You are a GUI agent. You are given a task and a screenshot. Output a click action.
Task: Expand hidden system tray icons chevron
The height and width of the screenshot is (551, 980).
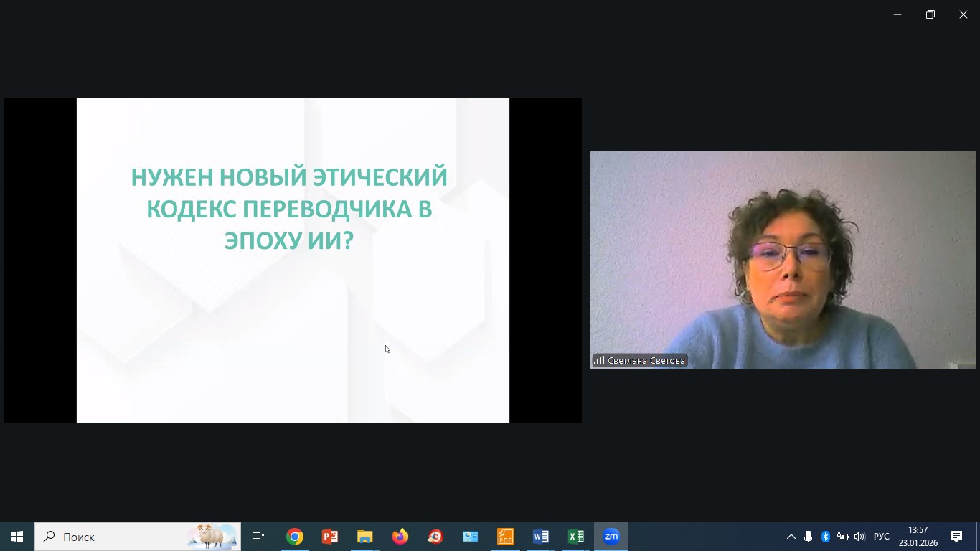point(791,537)
